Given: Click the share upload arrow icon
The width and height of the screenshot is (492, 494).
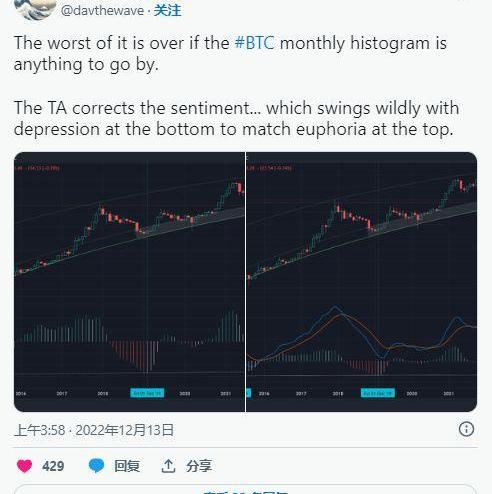Looking at the screenshot, I should [x=168, y=466].
